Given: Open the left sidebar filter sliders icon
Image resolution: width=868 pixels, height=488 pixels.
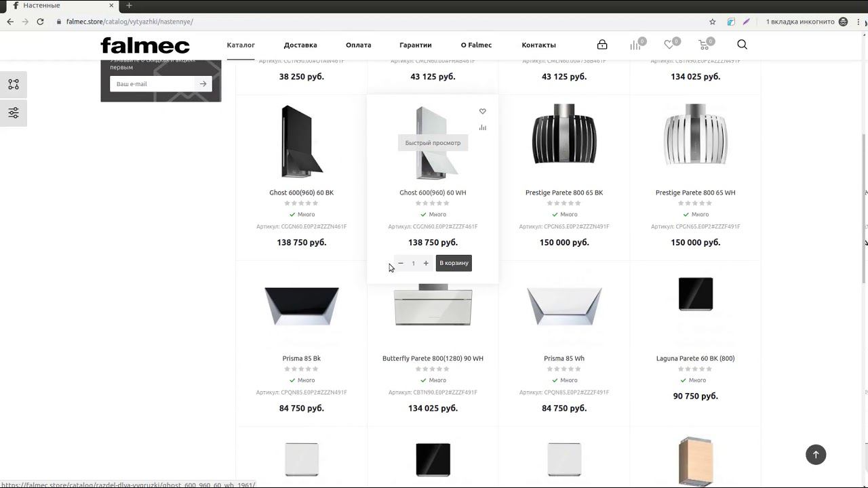Looking at the screenshot, I should (14, 113).
